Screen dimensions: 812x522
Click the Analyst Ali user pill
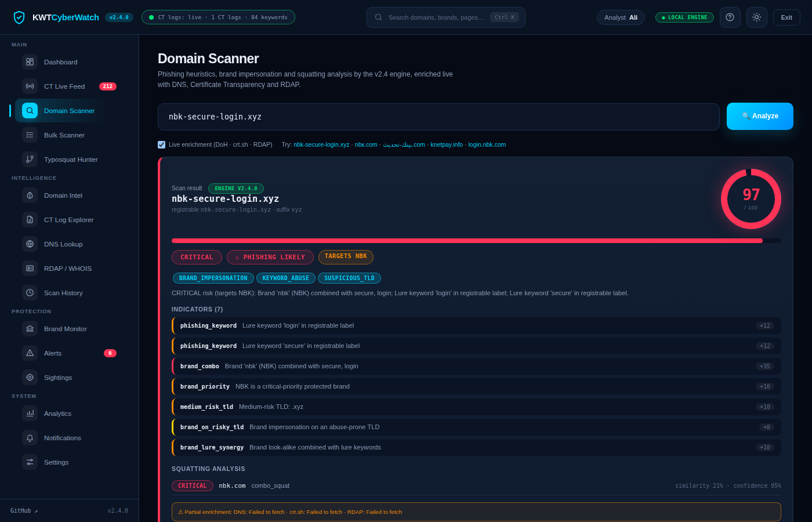tap(621, 17)
